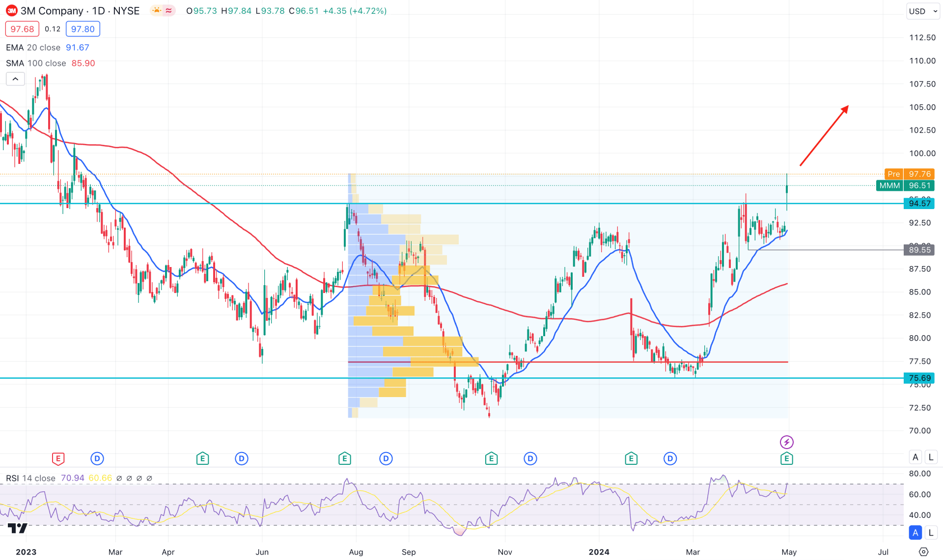Click the orange Pre 97.76 price label
This screenshot has height=560, width=943.
click(x=910, y=174)
